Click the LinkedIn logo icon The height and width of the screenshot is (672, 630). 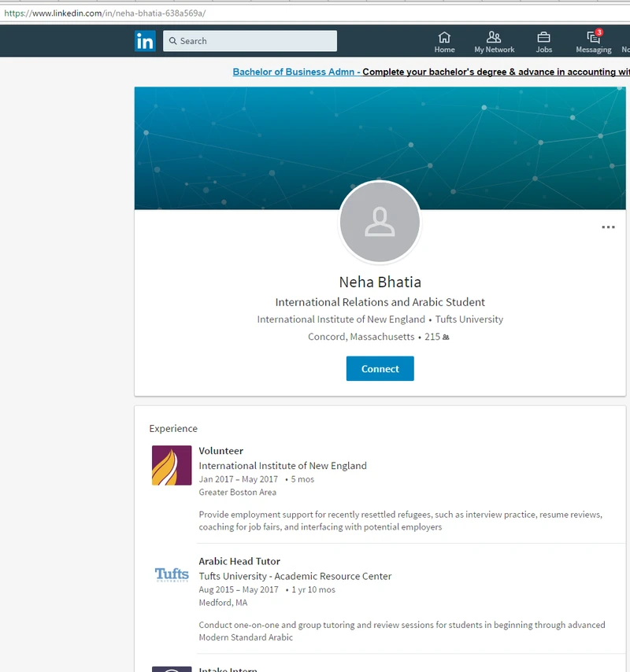pyautogui.click(x=145, y=41)
